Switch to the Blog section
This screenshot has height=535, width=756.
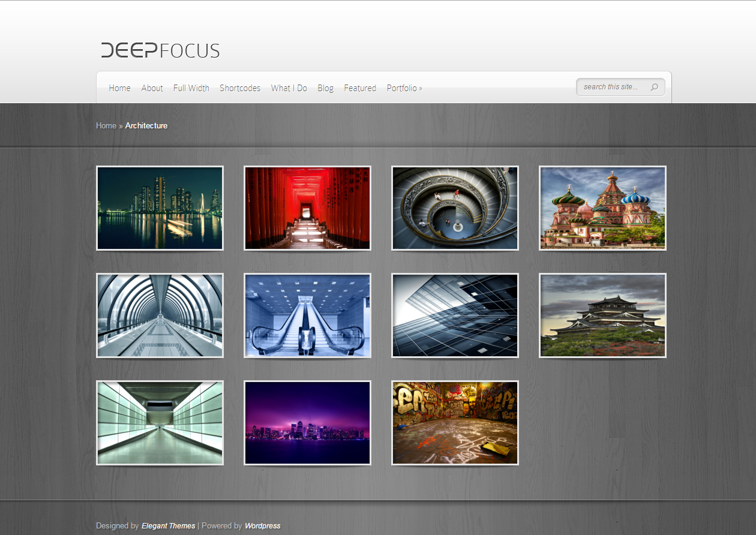(x=325, y=88)
